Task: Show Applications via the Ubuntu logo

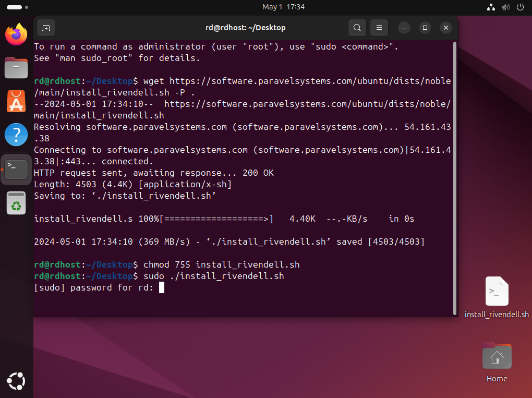Action: (16, 381)
